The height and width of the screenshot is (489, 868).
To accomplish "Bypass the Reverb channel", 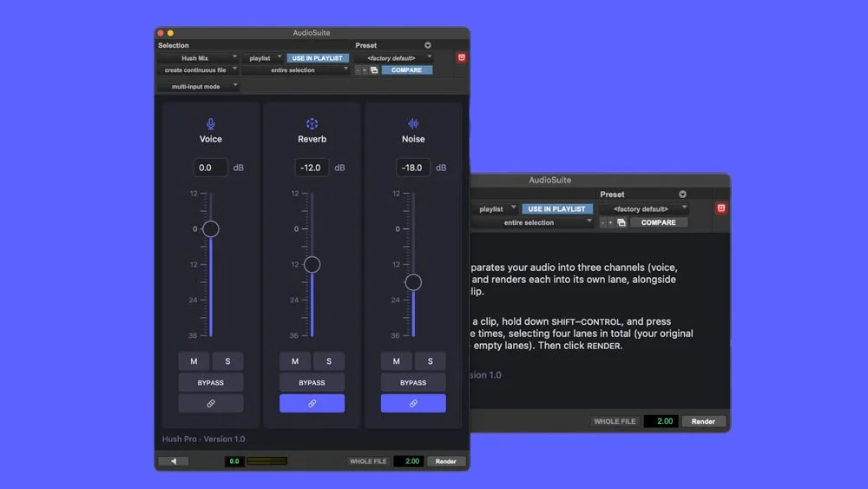I will coord(312,383).
